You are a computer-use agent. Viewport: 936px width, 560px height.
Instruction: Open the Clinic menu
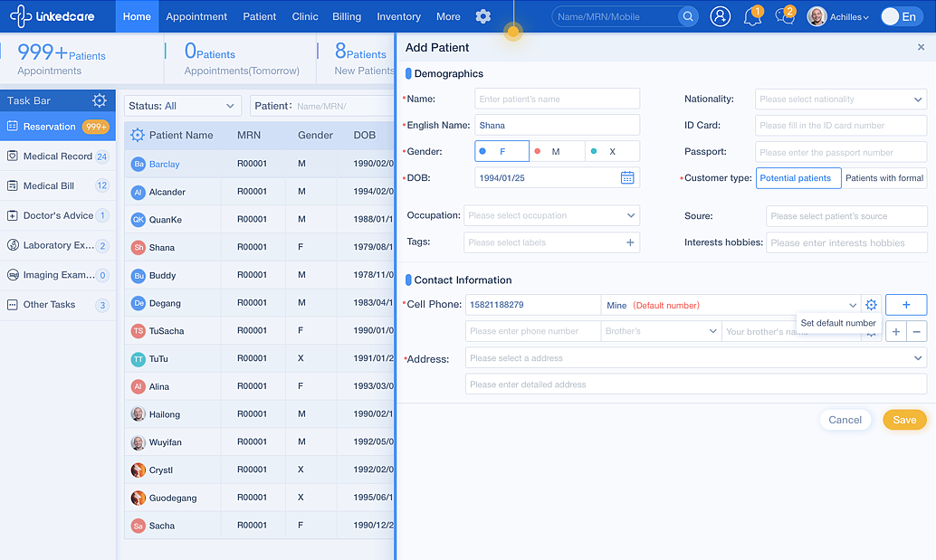click(305, 16)
